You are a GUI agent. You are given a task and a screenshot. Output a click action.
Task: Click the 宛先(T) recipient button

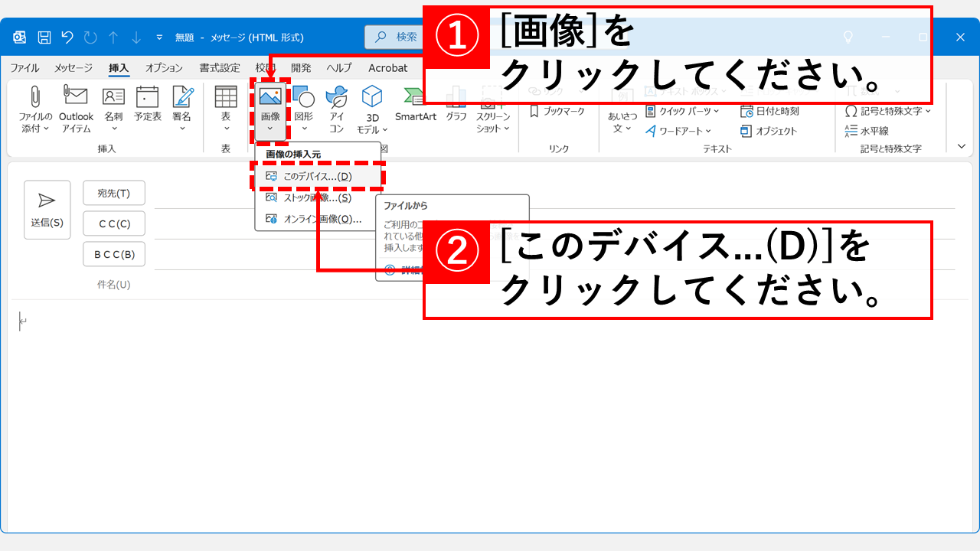point(113,193)
